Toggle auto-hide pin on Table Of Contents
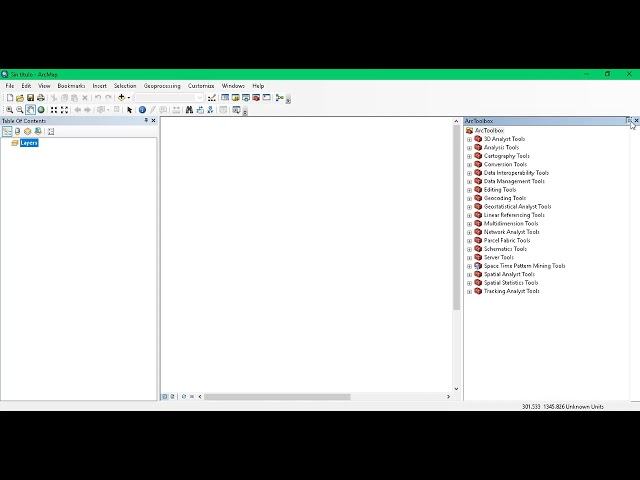This screenshot has width=640, height=480. pos(146,120)
